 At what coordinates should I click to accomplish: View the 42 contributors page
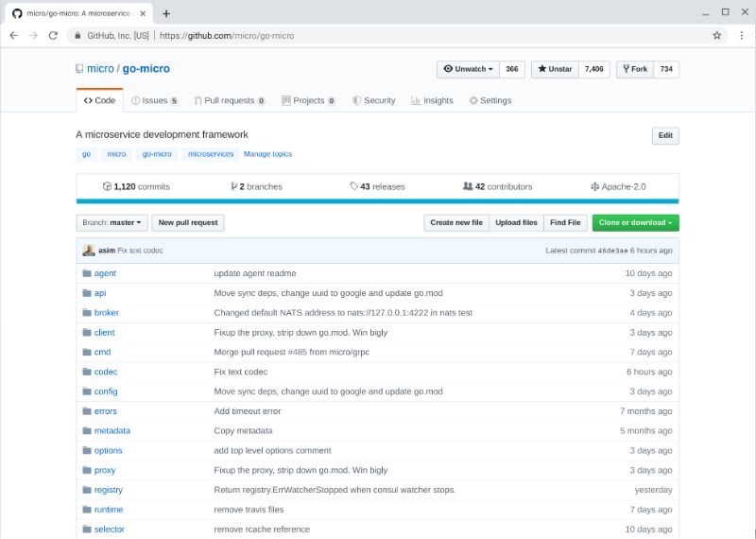tap(498, 186)
